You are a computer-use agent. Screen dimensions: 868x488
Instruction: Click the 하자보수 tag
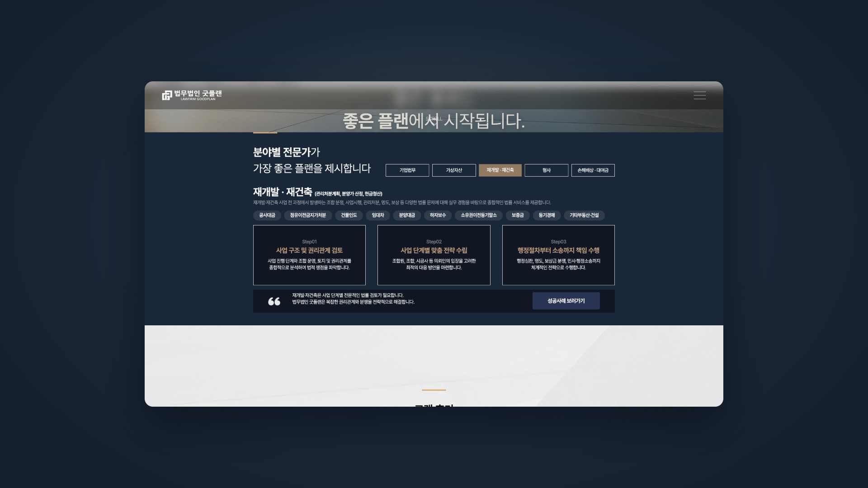438,216
